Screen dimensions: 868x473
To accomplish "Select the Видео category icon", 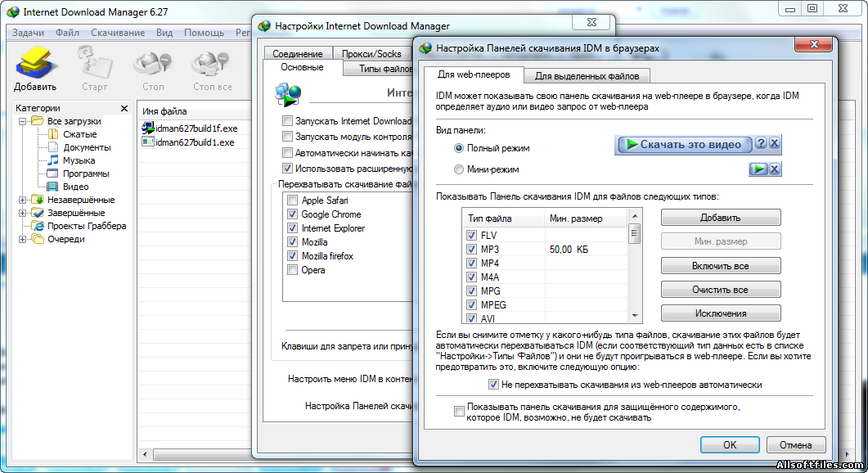I will point(53,187).
